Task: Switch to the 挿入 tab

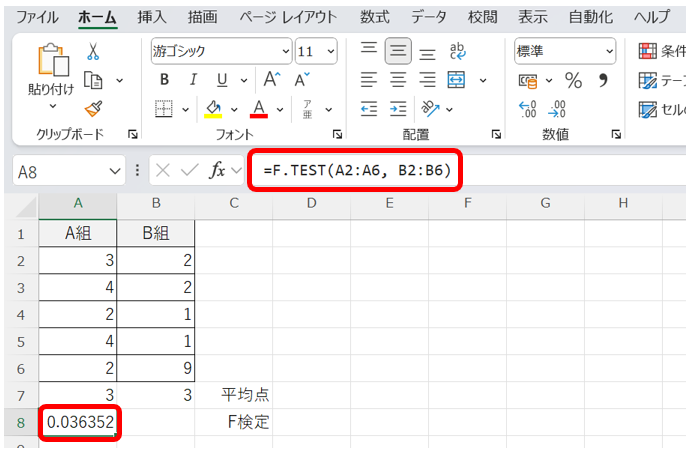Action: click(x=152, y=17)
